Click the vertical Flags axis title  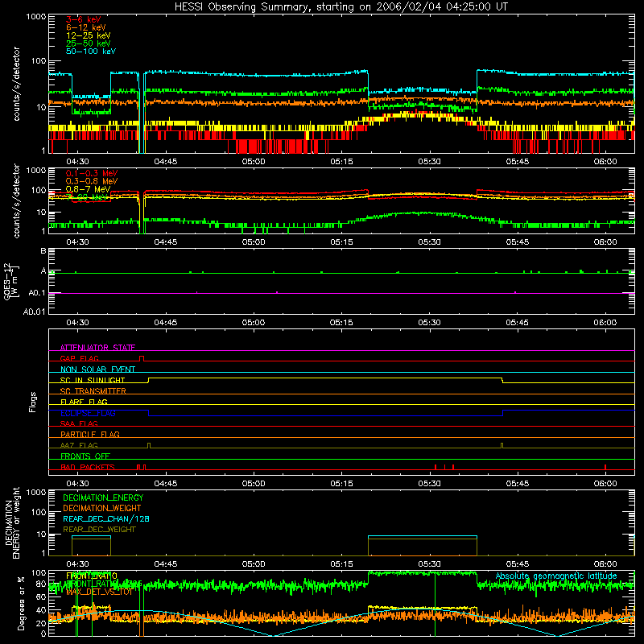tap(32, 402)
